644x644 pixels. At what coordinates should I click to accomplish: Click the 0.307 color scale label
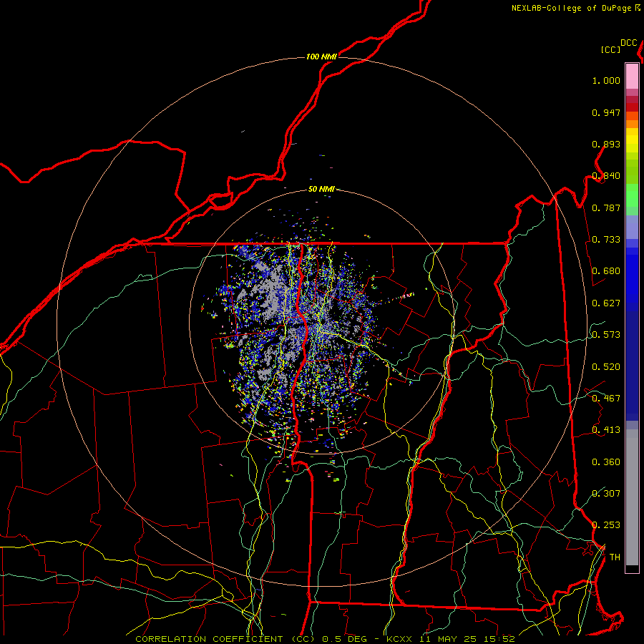pyautogui.click(x=606, y=493)
